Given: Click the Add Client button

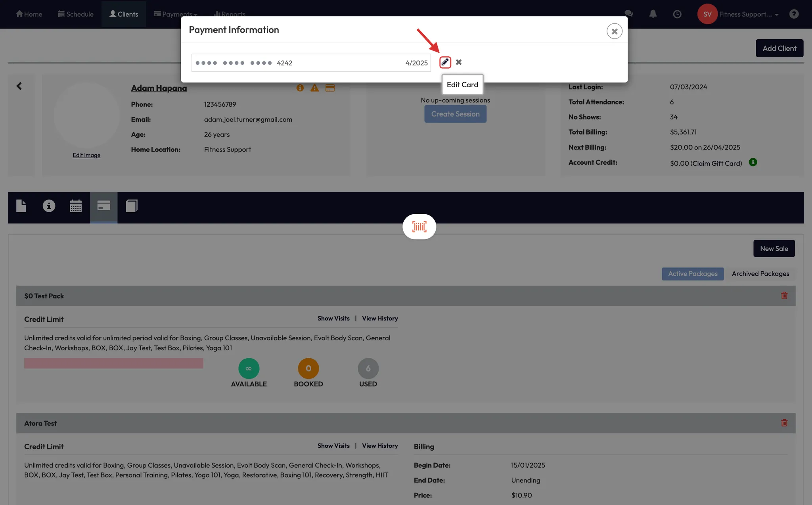Looking at the screenshot, I should 779,48.
